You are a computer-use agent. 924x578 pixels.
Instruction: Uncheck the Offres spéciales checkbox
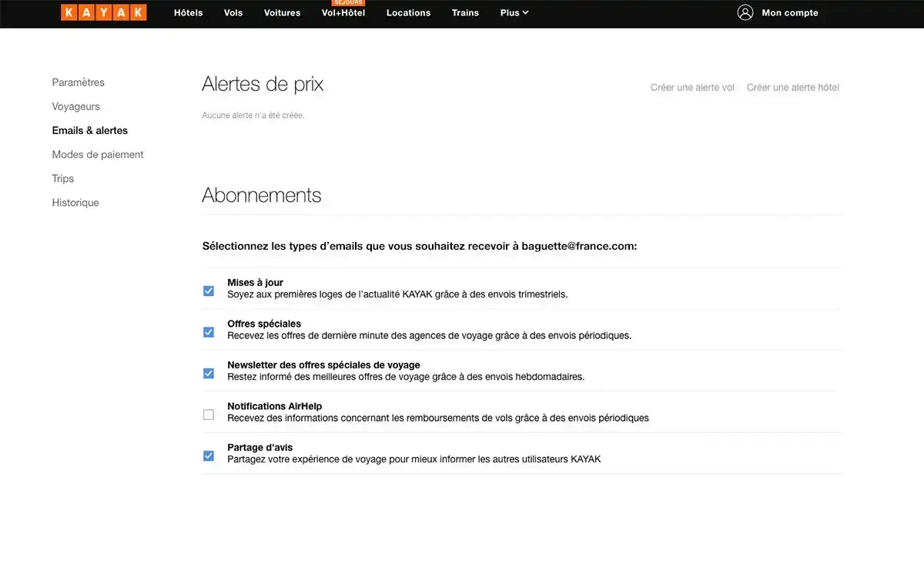click(x=209, y=332)
